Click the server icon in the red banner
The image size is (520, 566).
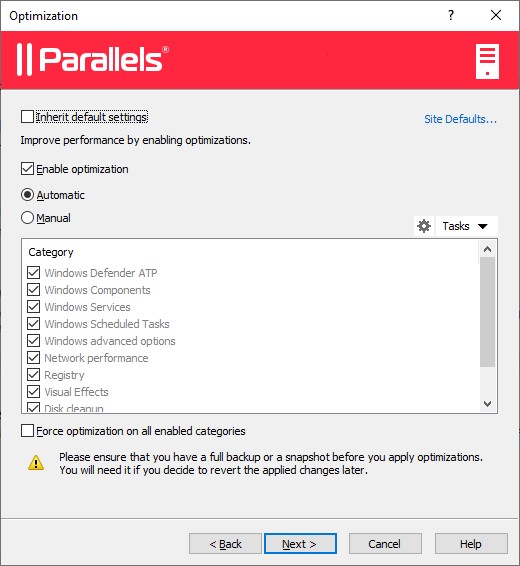(x=487, y=61)
